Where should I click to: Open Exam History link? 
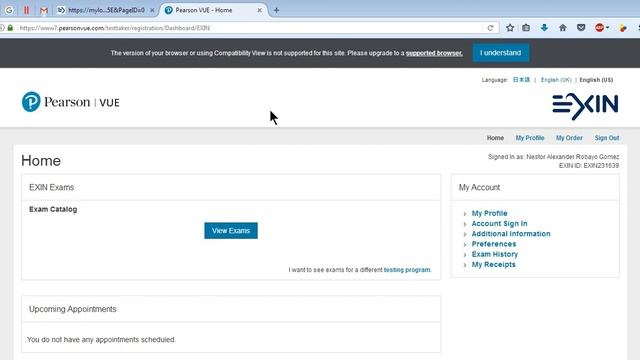495,254
